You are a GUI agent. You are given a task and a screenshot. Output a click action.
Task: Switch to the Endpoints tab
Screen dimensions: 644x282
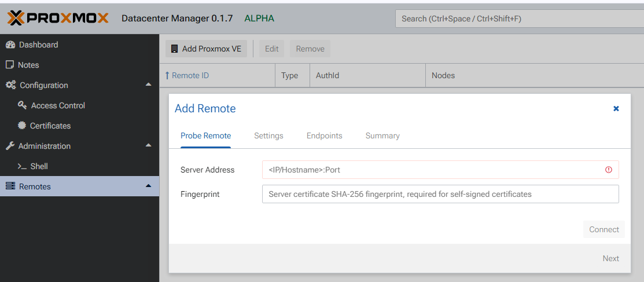pyautogui.click(x=324, y=135)
